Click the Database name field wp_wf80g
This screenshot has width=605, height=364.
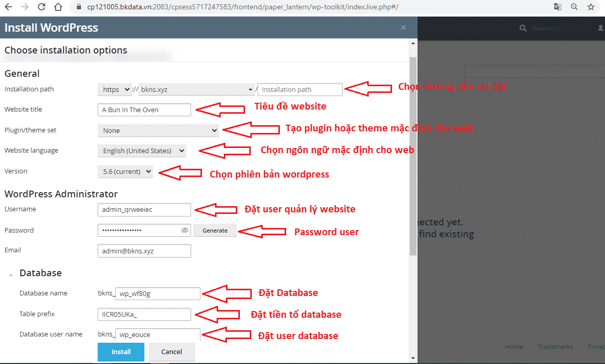pos(158,293)
